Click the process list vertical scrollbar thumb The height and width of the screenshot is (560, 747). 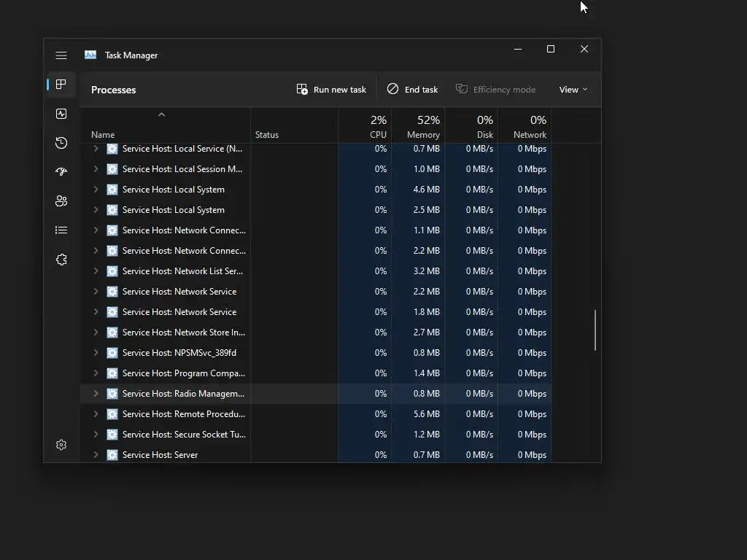pyautogui.click(x=595, y=330)
